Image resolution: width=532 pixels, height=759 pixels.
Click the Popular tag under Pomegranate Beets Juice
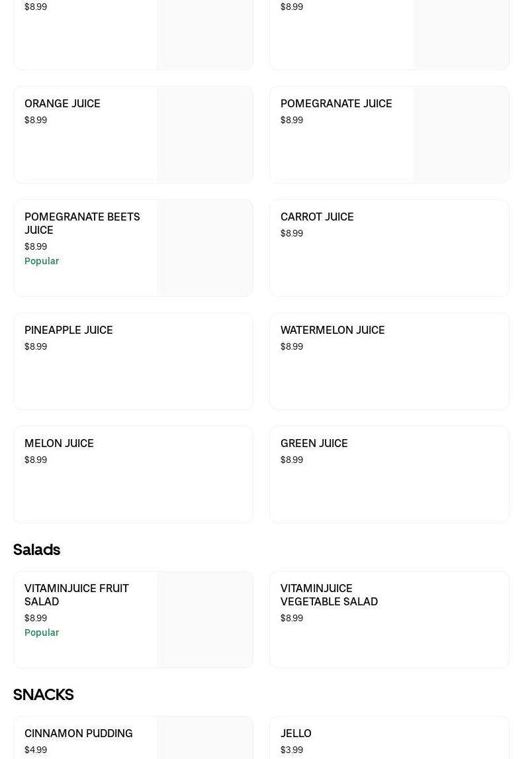42,261
